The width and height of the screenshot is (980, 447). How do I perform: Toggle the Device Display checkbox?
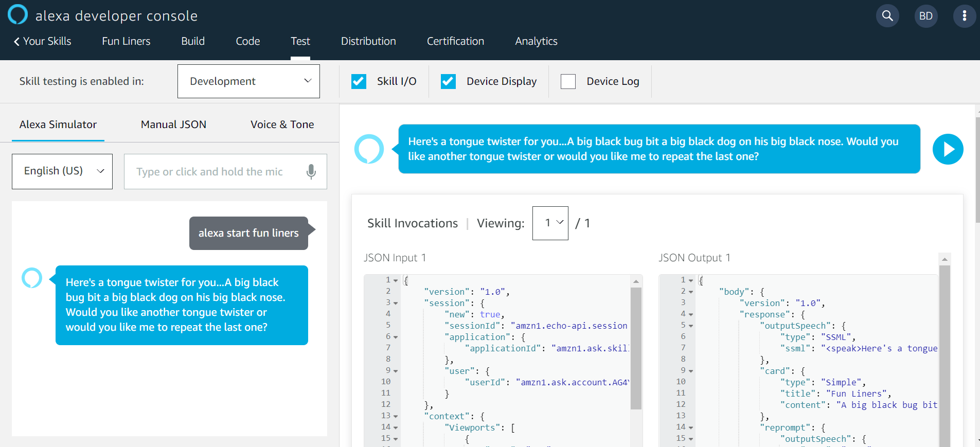pos(448,81)
